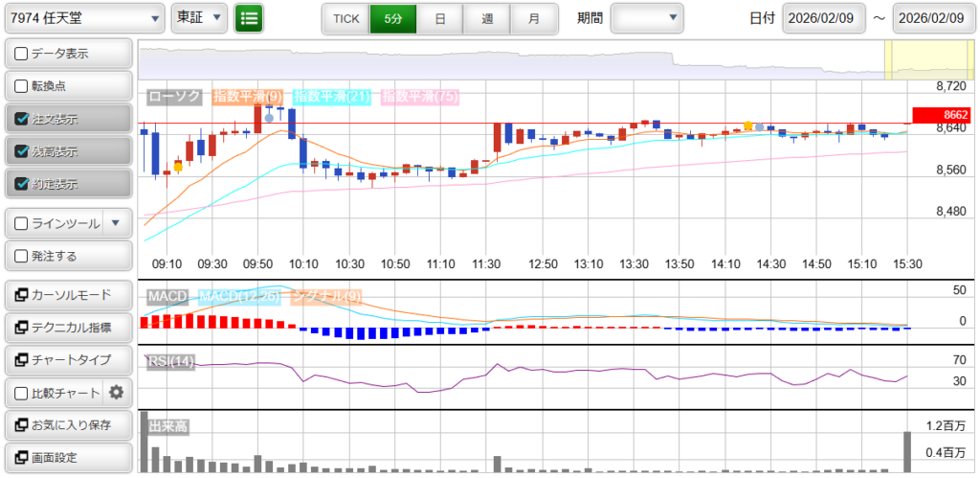Viewport: 980px width, 478px height.
Task: Open チャートタイプ selection window
Action: click(67, 360)
